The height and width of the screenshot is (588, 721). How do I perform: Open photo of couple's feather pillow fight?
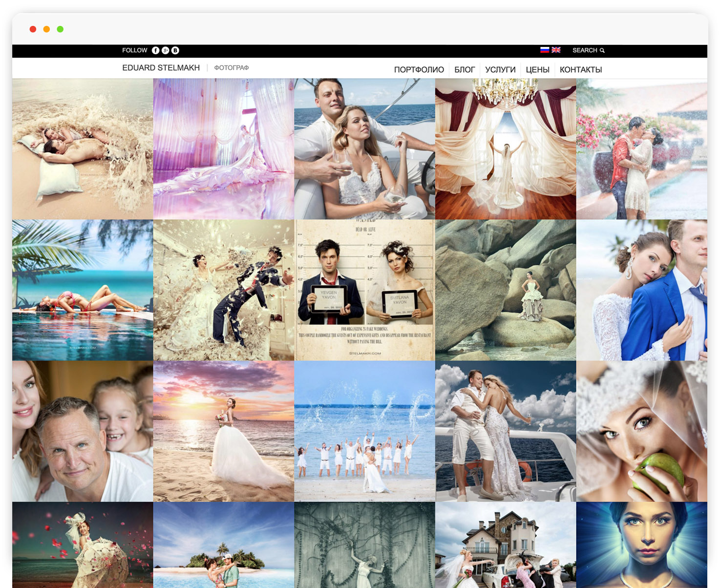[x=224, y=290]
